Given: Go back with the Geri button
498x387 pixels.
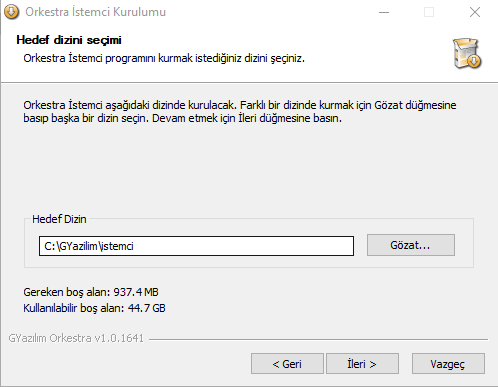Looking at the screenshot, I should (287, 364).
